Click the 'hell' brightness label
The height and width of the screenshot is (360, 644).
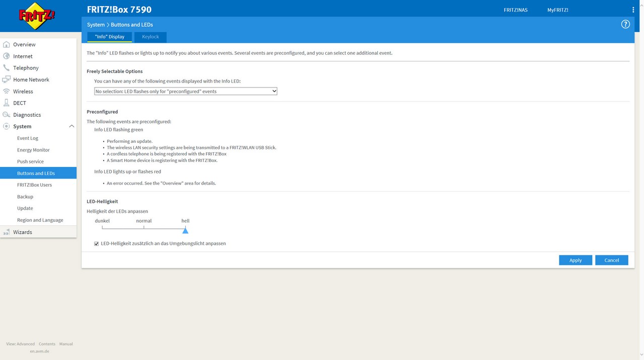(x=186, y=221)
